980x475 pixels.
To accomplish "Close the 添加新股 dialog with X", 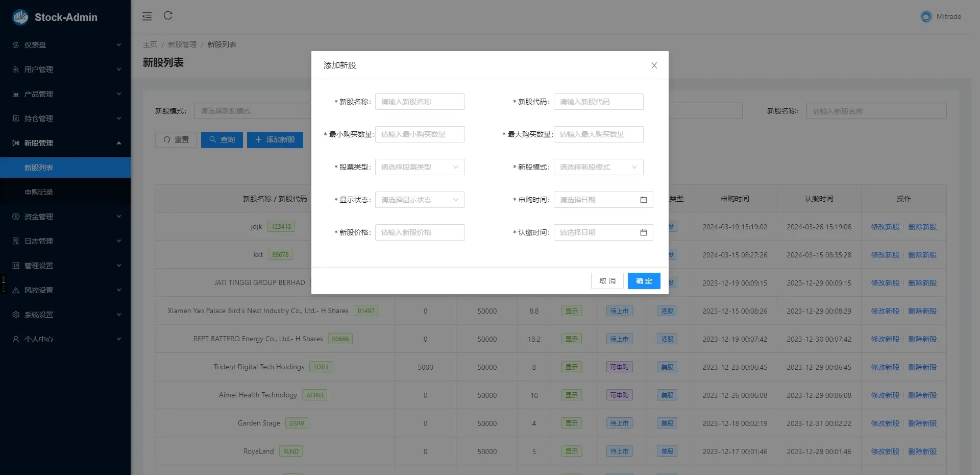I will tap(654, 65).
